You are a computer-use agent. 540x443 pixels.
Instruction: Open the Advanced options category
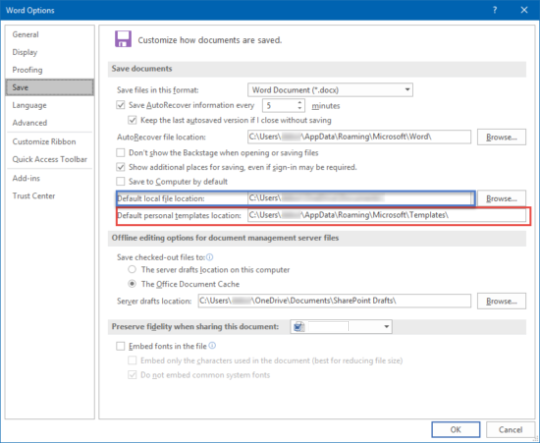coord(30,123)
